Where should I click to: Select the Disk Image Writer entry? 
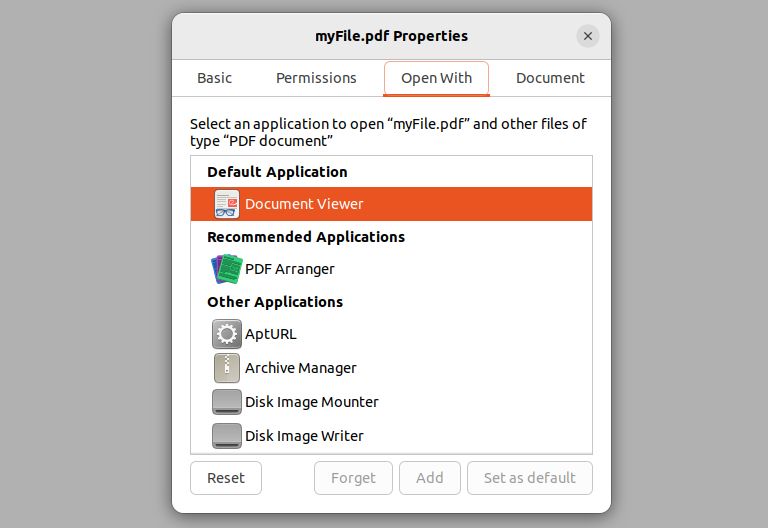pyautogui.click(x=304, y=436)
